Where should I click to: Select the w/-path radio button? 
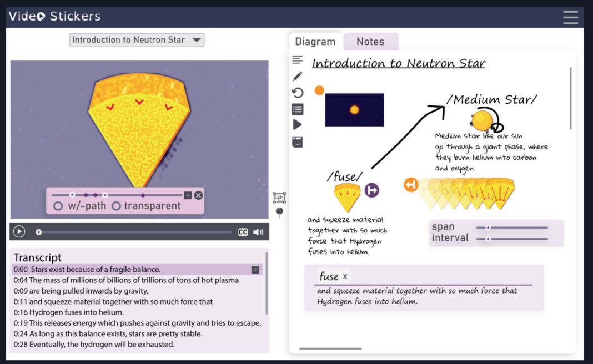coord(58,205)
